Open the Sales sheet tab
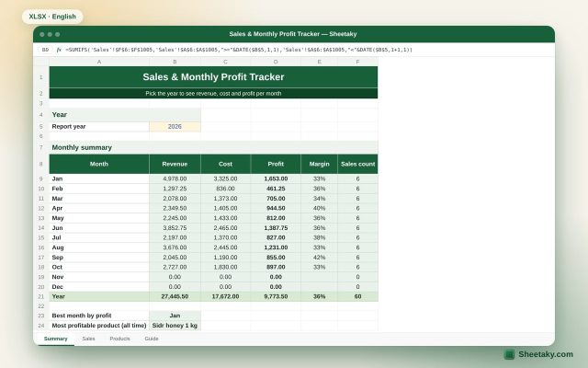The height and width of the screenshot is (368, 588). [x=88, y=339]
